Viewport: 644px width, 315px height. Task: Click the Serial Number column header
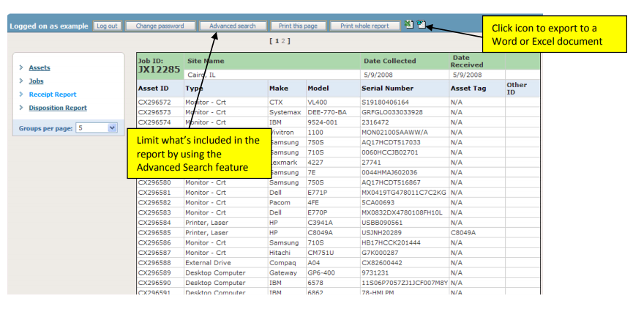tap(387, 88)
